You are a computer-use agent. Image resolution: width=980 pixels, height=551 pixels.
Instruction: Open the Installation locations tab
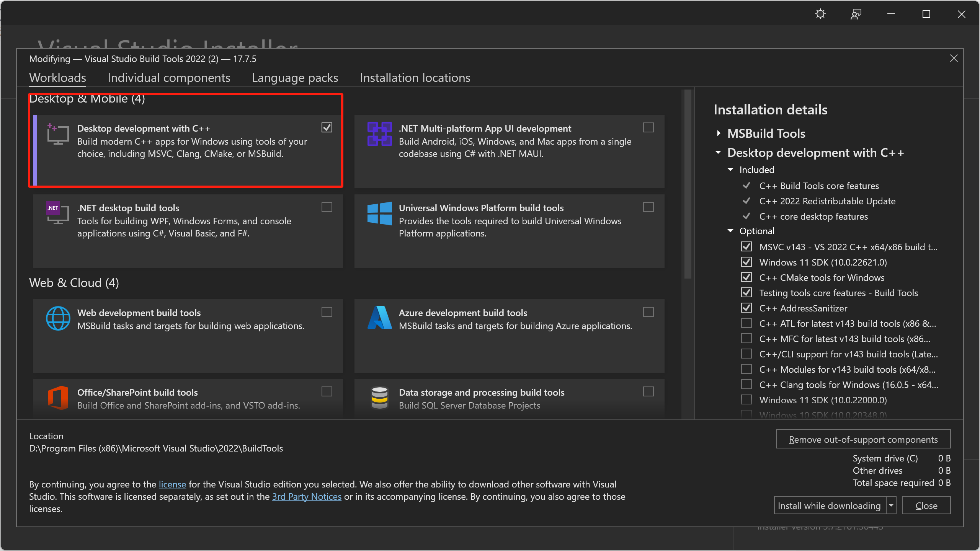(x=415, y=78)
